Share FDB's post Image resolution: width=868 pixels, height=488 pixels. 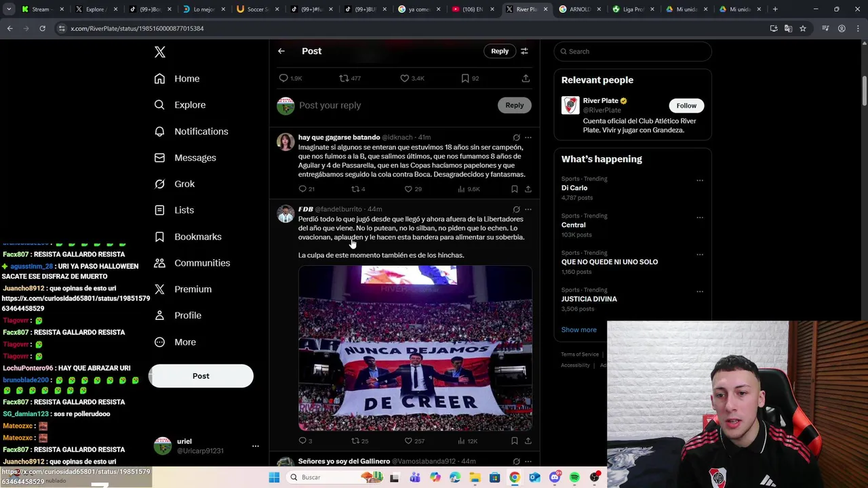coord(528,441)
